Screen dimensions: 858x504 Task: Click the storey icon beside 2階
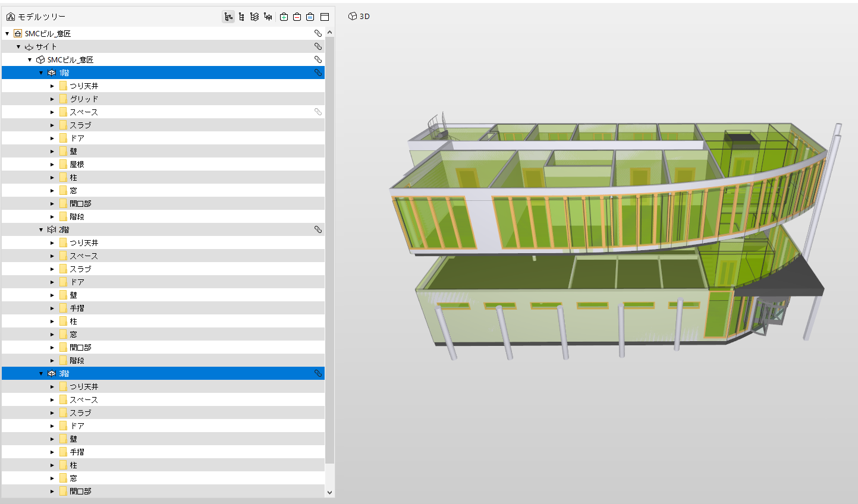pos(52,229)
